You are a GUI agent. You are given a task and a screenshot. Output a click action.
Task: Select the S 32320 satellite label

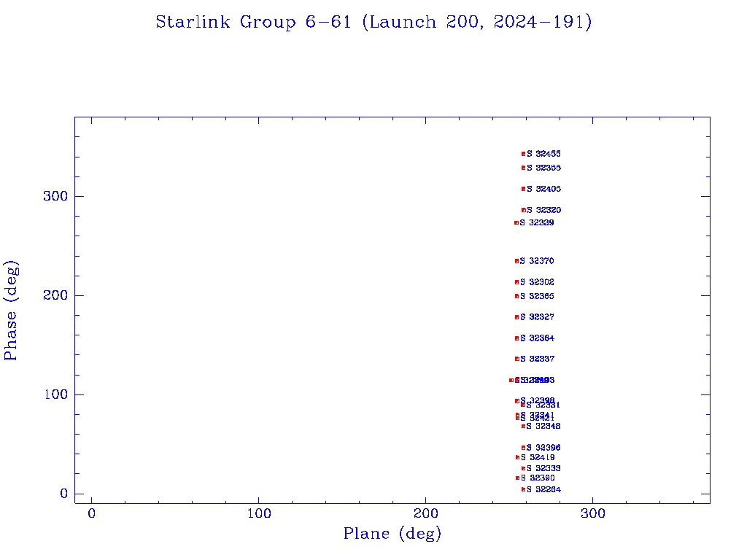coord(543,210)
